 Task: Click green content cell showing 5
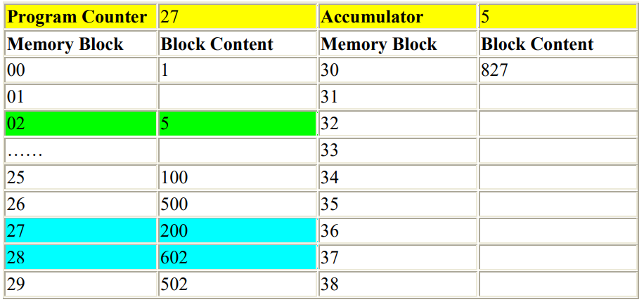pyautogui.click(x=238, y=124)
